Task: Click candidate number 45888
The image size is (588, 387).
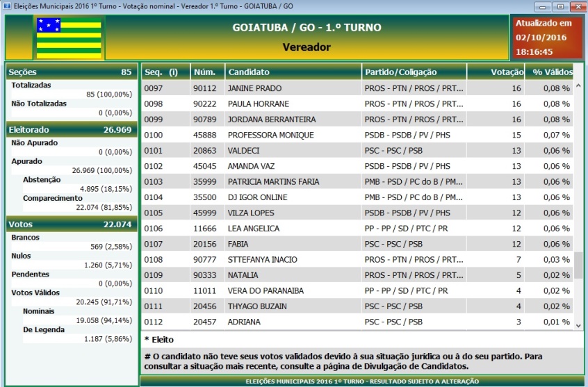Action: point(205,135)
